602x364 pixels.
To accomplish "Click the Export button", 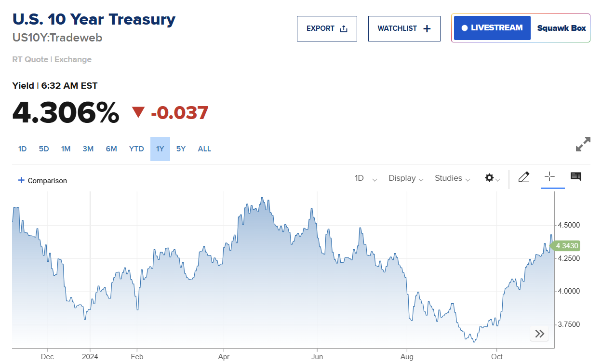I will click(x=327, y=28).
